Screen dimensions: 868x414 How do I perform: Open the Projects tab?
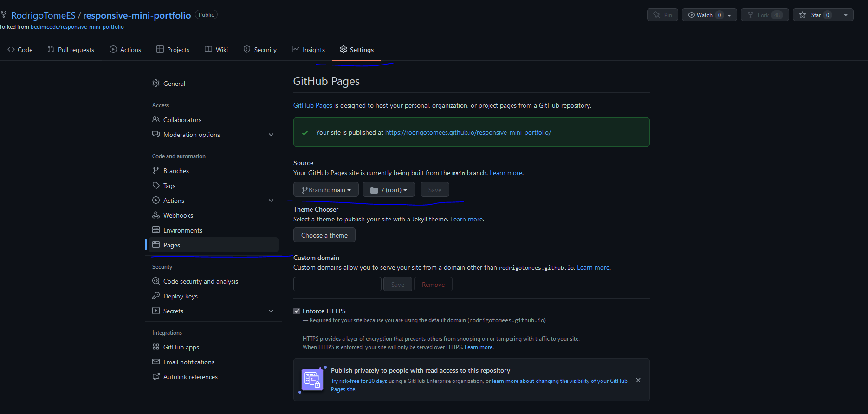(x=173, y=50)
